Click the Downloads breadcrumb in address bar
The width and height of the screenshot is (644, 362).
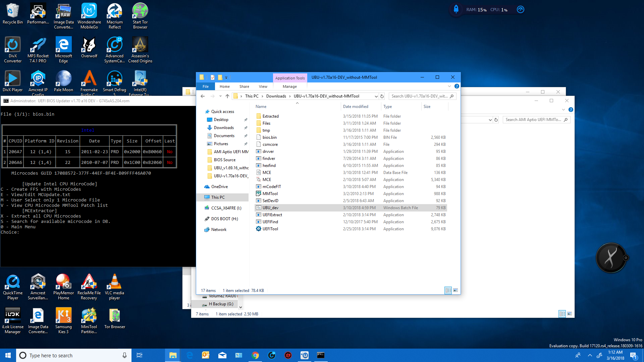[x=276, y=96]
